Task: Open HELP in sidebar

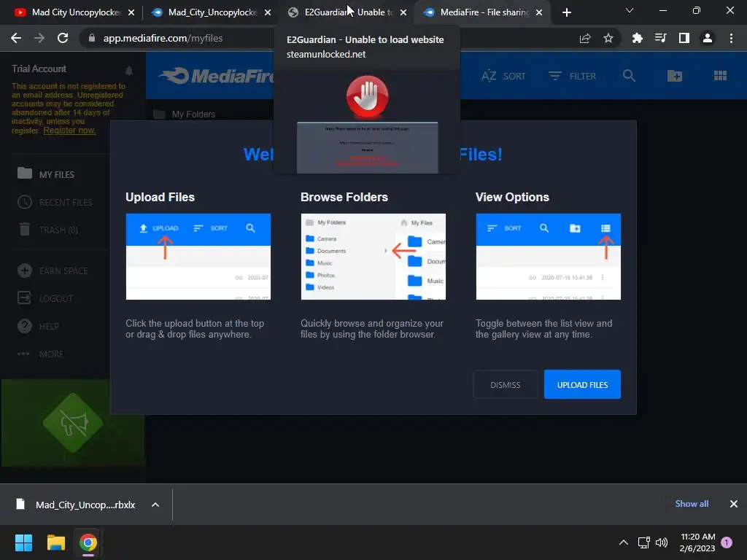Action: coord(38,326)
